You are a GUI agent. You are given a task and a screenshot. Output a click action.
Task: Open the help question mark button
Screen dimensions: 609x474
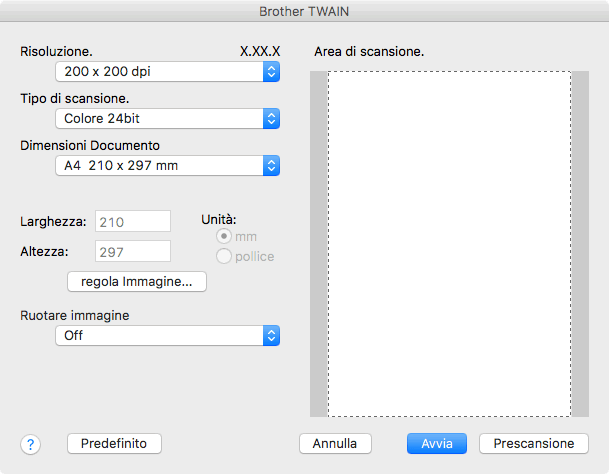30,444
